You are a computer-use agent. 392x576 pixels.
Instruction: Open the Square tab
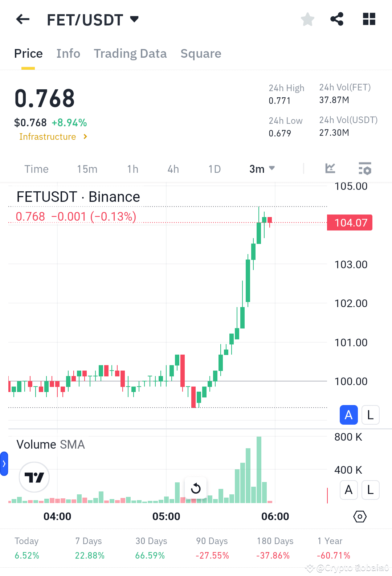click(201, 54)
